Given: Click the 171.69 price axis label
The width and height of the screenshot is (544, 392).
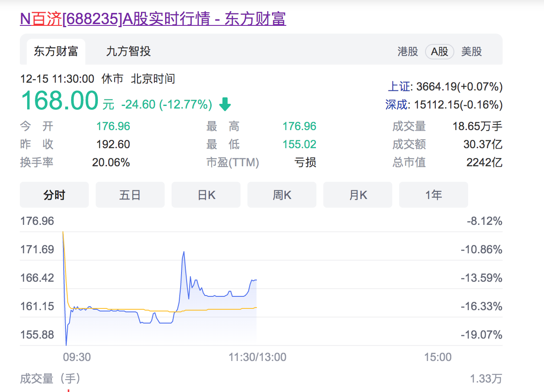Looking at the screenshot, I should (38, 249).
